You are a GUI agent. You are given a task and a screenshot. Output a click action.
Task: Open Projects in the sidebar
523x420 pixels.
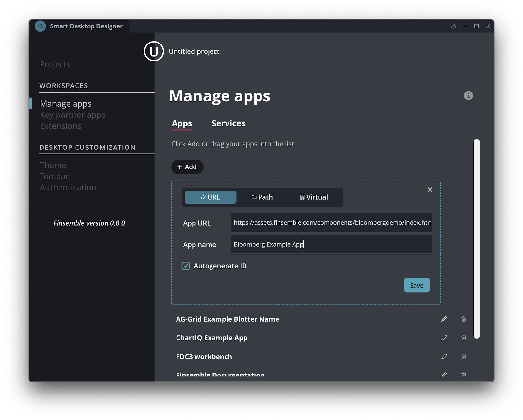click(55, 64)
